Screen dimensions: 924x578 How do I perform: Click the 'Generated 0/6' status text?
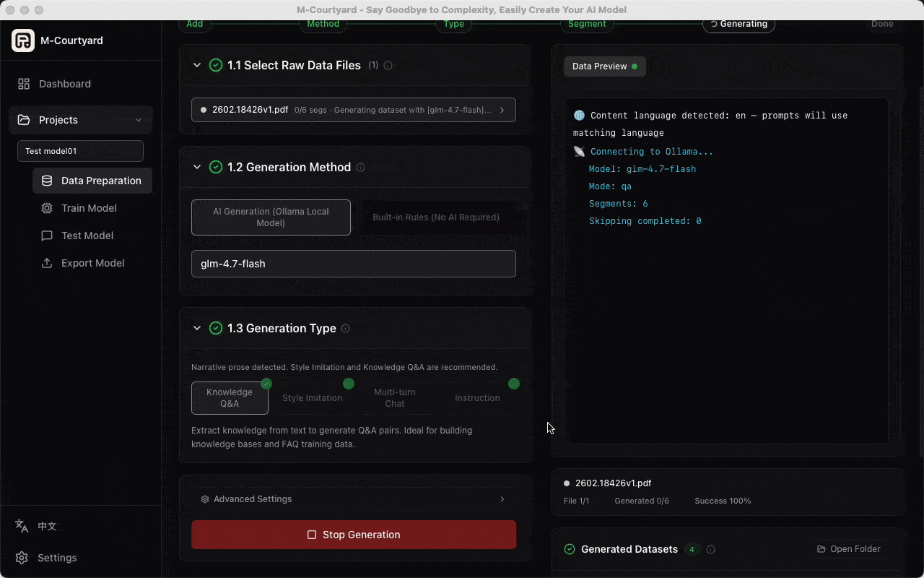642,501
